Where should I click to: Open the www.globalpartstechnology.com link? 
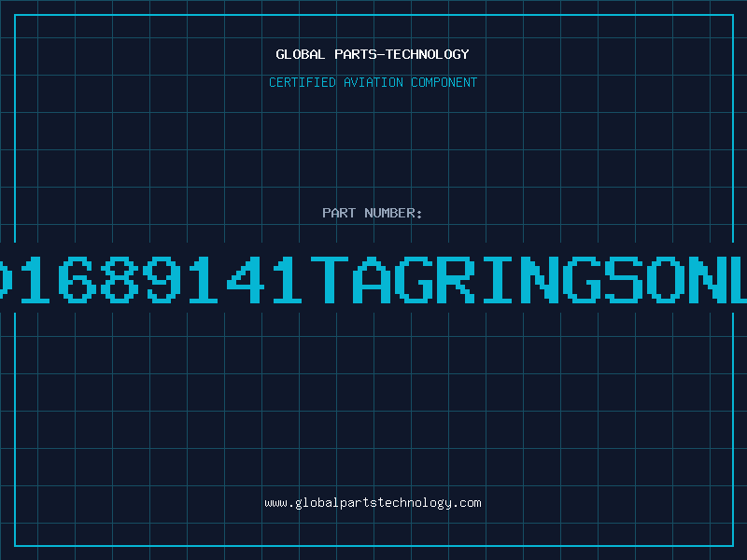373,503
